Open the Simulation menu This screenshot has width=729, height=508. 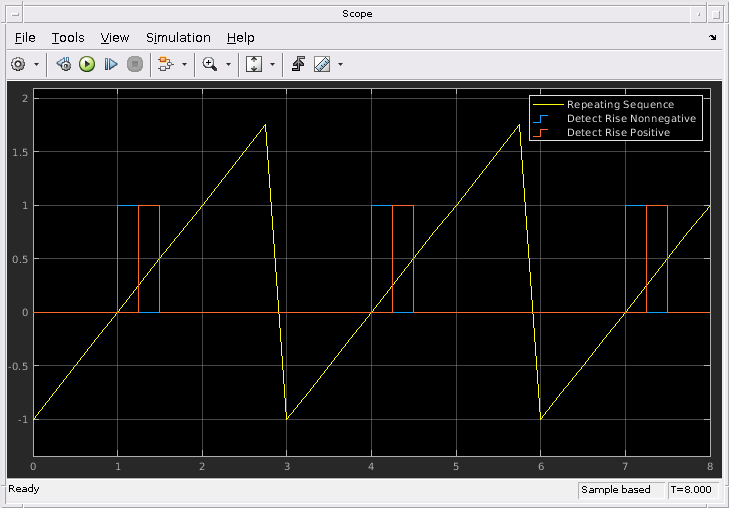[178, 38]
